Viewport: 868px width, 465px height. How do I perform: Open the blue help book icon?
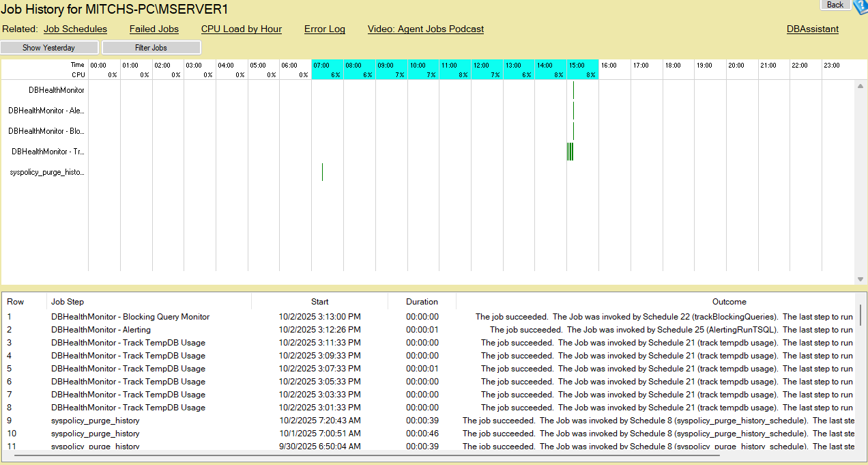click(x=860, y=8)
